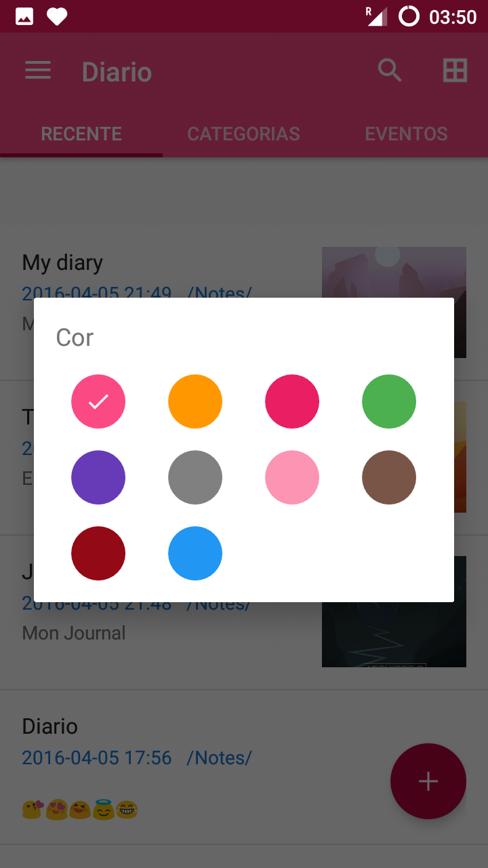Screen dimensions: 488x868
Task: Pick the crimson pink color circle
Action: [292, 401]
